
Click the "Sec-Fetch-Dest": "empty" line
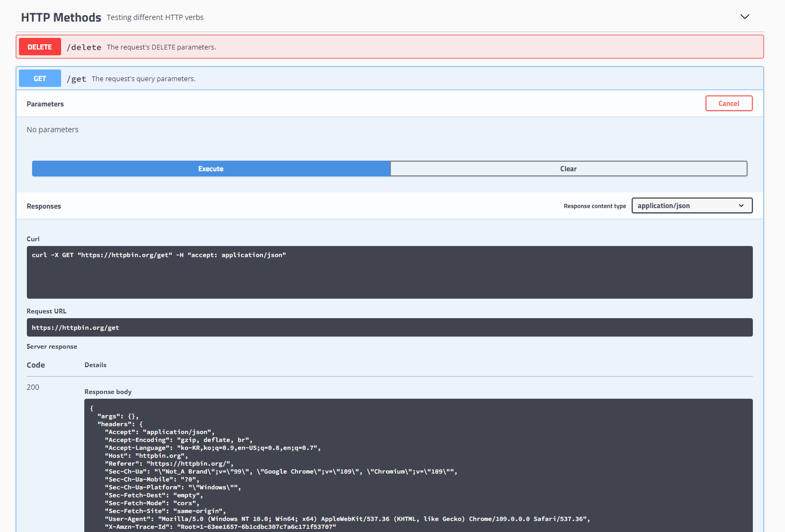pyautogui.click(x=154, y=495)
